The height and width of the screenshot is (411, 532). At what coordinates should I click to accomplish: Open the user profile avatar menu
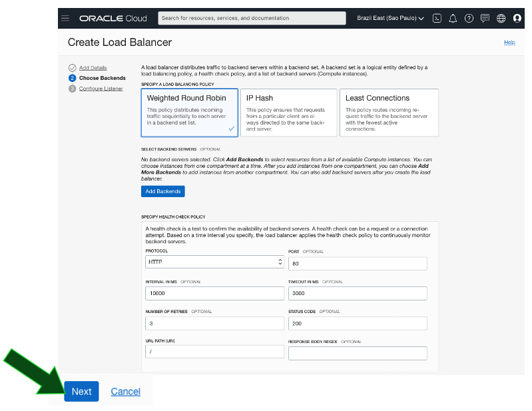[517, 18]
